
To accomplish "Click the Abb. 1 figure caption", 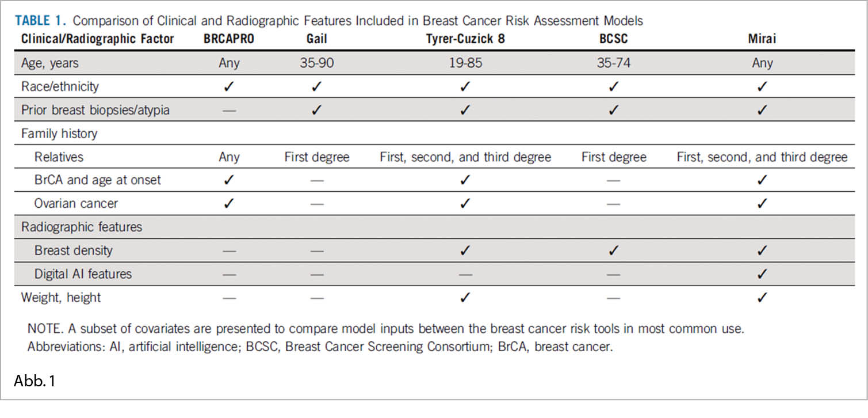I will pos(35,381).
